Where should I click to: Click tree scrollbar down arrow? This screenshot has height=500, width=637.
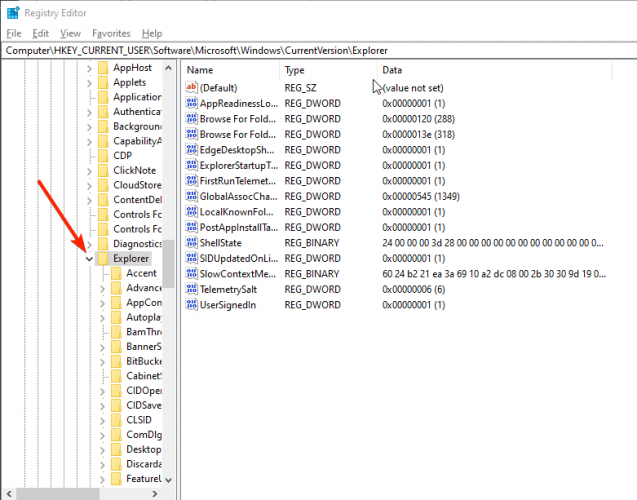(169, 480)
